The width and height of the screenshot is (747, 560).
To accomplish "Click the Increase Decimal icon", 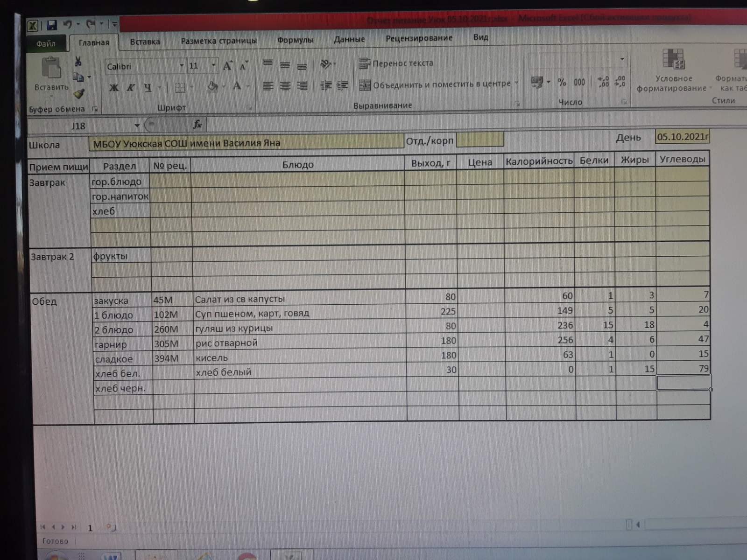I will (603, 82).
